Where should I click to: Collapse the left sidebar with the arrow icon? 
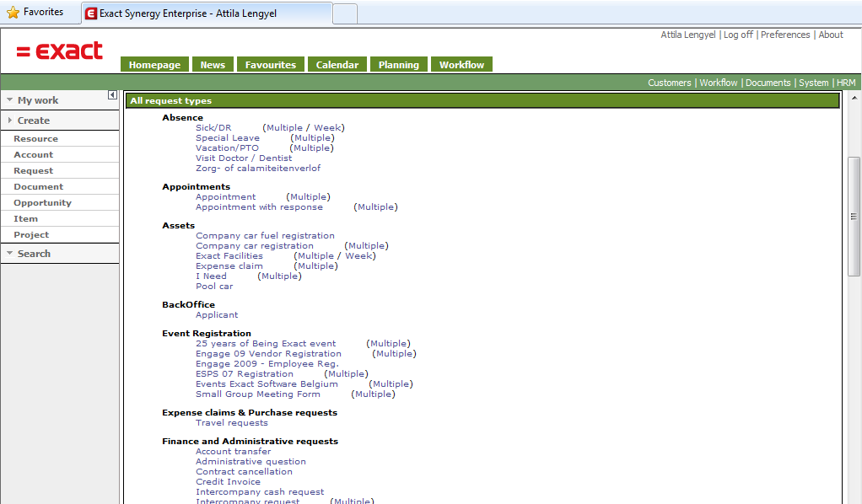point(112,95)
